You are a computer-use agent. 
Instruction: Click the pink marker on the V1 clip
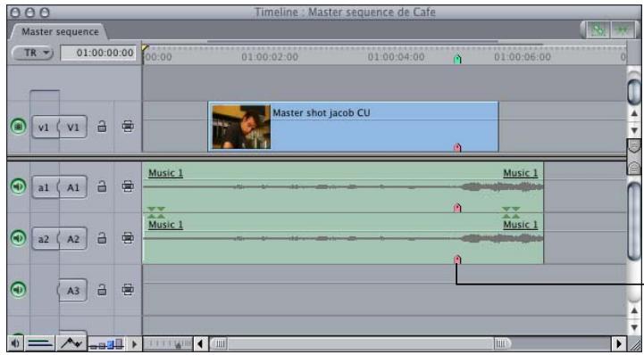click(x=457, y=147)
